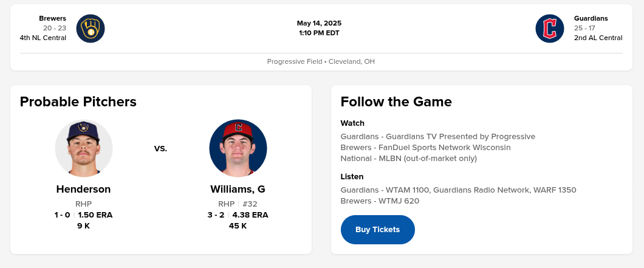This screenshot has height=268, width=644.
Task: Open the Henderson player name link
Action: [83, 189]
